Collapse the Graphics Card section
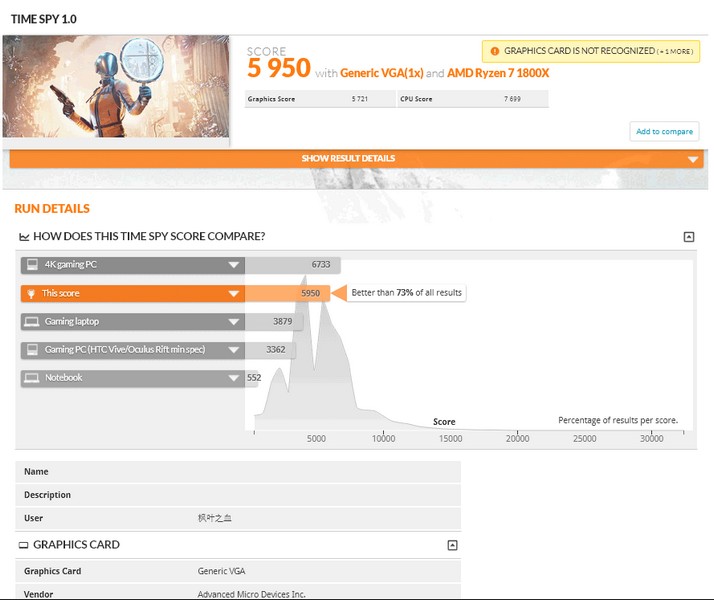The image size is (714, 600). point(452,545)
